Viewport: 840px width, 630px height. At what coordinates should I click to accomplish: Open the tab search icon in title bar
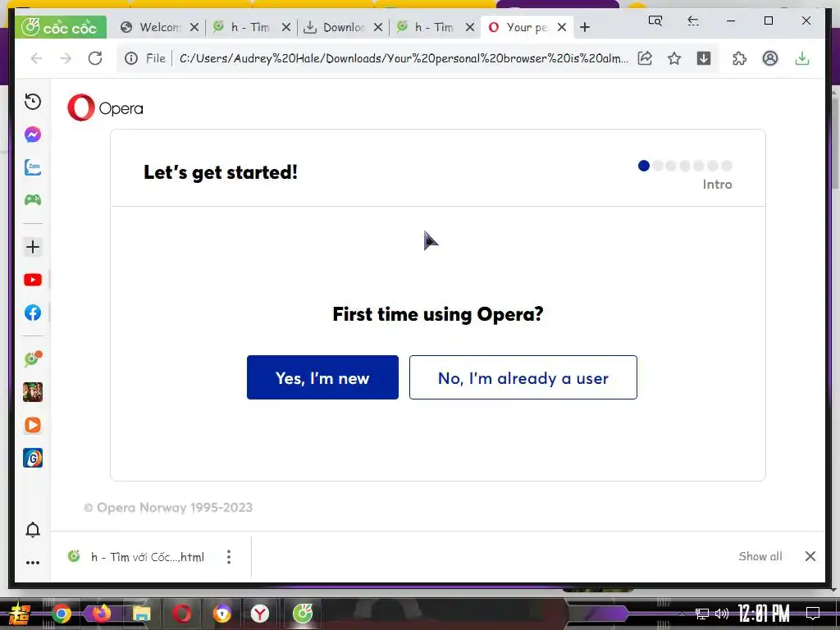click(x=655, y=21)
